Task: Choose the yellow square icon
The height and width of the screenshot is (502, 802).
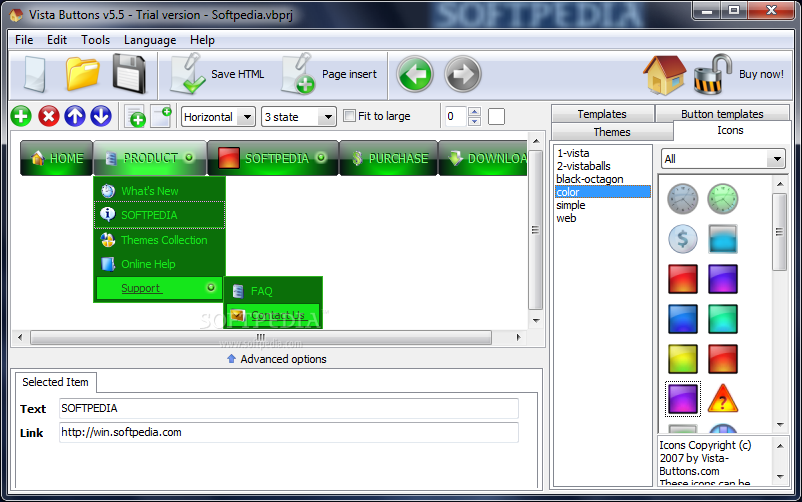Action: coord(682,359)
